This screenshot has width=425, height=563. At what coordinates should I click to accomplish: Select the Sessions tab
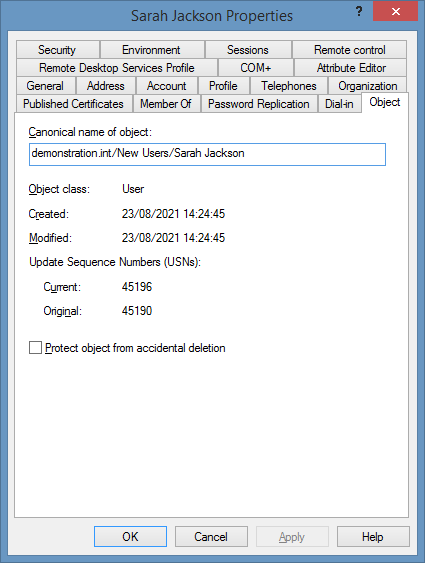pyautogui.click(x=248, y=50)
